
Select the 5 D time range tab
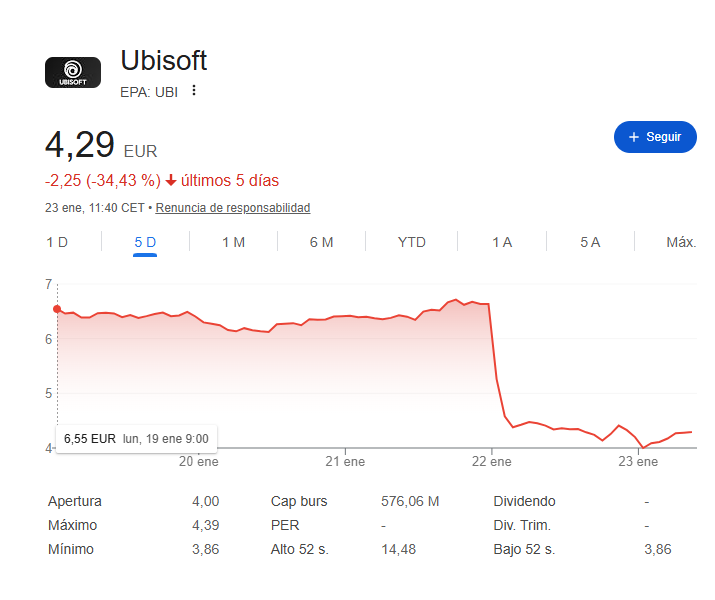145,242
